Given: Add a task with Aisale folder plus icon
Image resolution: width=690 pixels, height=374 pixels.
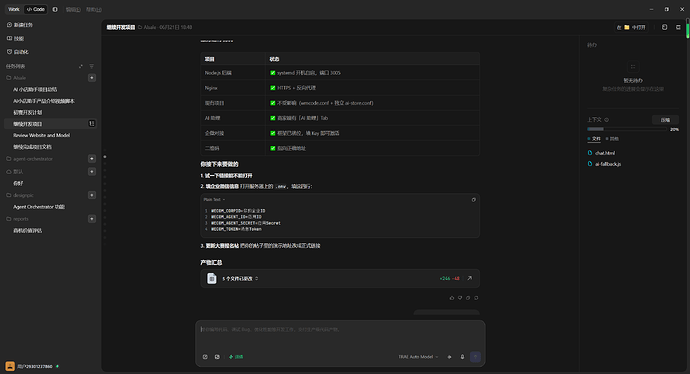Looking at the screenshot, I should point(92,78).
